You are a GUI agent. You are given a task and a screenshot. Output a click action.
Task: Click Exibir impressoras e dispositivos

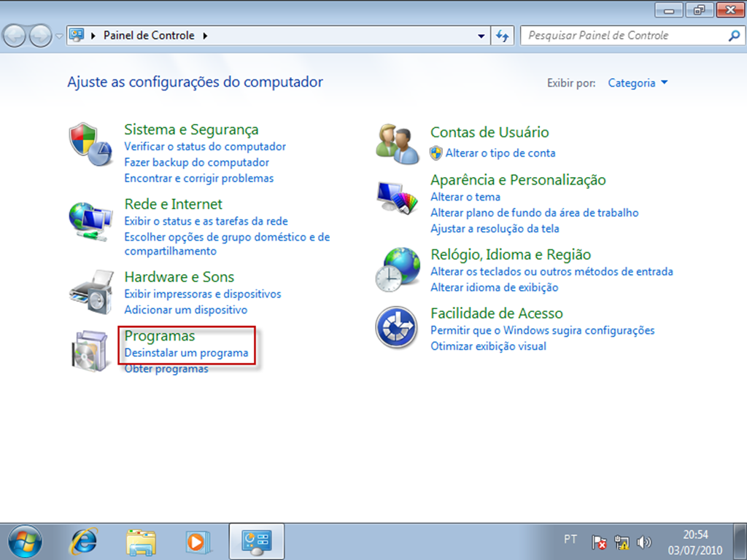point(203,294)
